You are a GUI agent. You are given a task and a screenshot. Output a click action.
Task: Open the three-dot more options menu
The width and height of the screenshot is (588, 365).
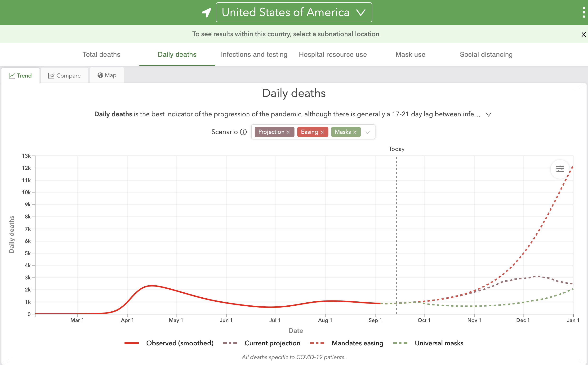coord(584,12)
